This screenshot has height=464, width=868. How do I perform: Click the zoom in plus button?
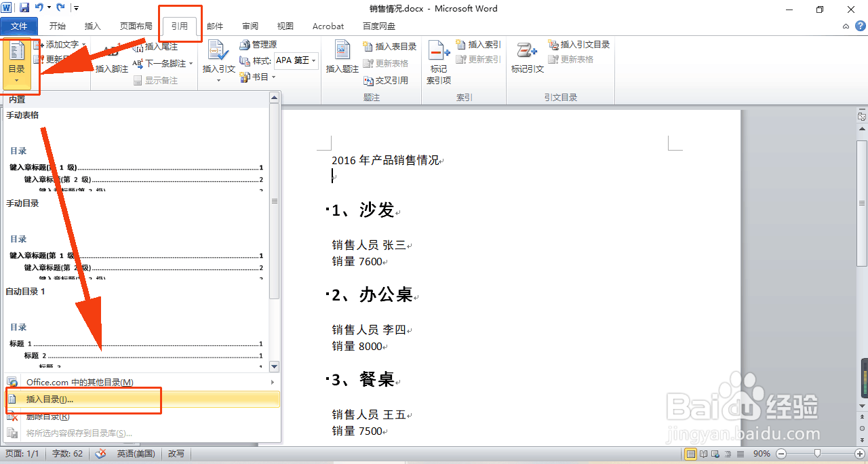(x=860, y=454)
